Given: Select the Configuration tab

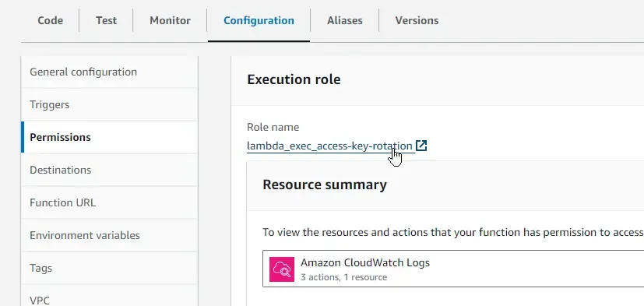Looking at the screenshot, I should [x=259, y=20].
